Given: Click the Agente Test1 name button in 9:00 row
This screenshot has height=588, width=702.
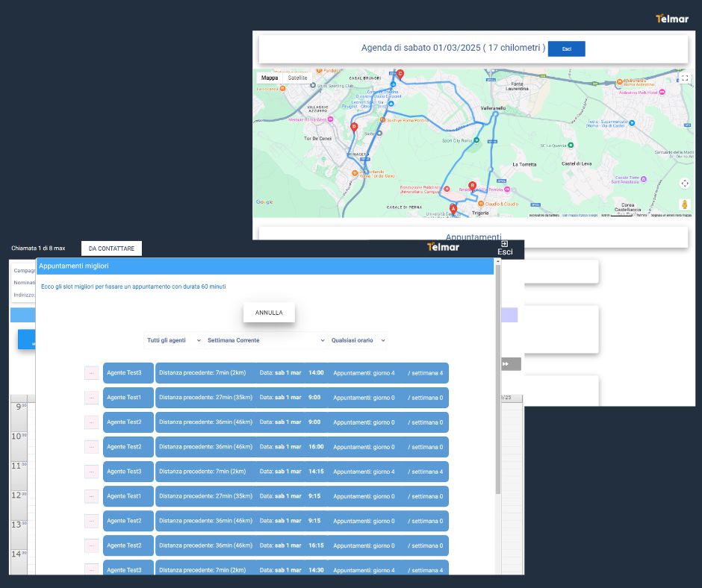Looking at the screenshot, I should tap(128, 398).
